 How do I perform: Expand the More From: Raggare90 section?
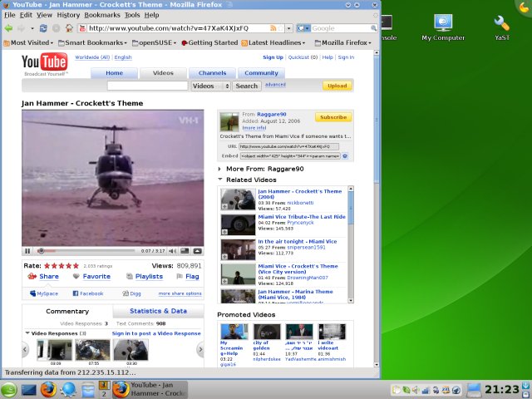[x=220, y=168]
